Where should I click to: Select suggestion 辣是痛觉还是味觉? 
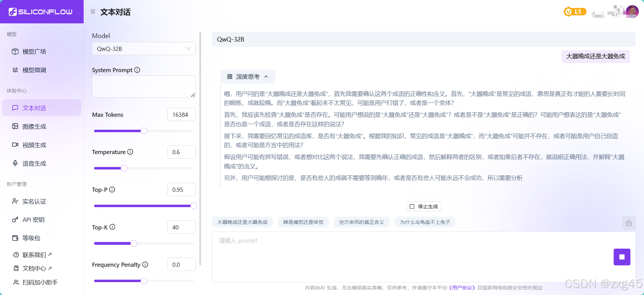click(x=303, y=222)
